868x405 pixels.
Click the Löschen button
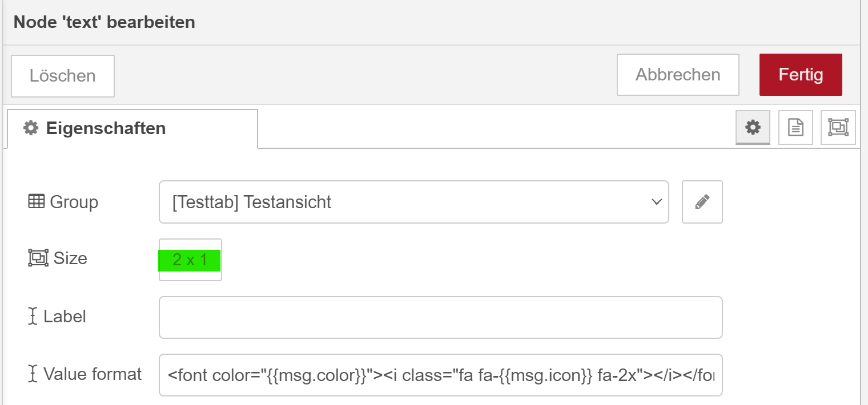(x=63, y=76)
